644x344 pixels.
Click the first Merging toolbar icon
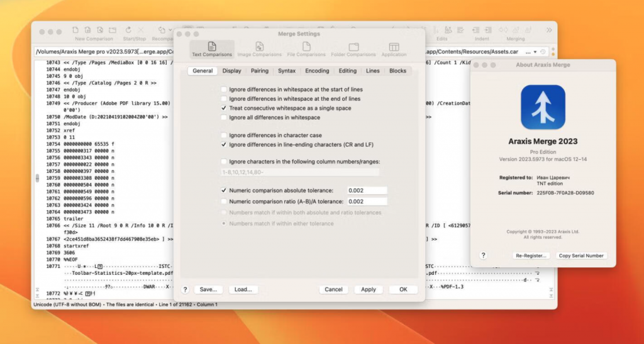[503, 30]
